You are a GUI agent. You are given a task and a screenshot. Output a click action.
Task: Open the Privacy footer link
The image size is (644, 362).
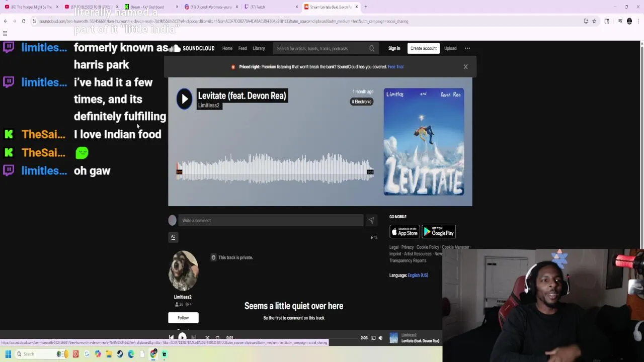tap(408, 247)
